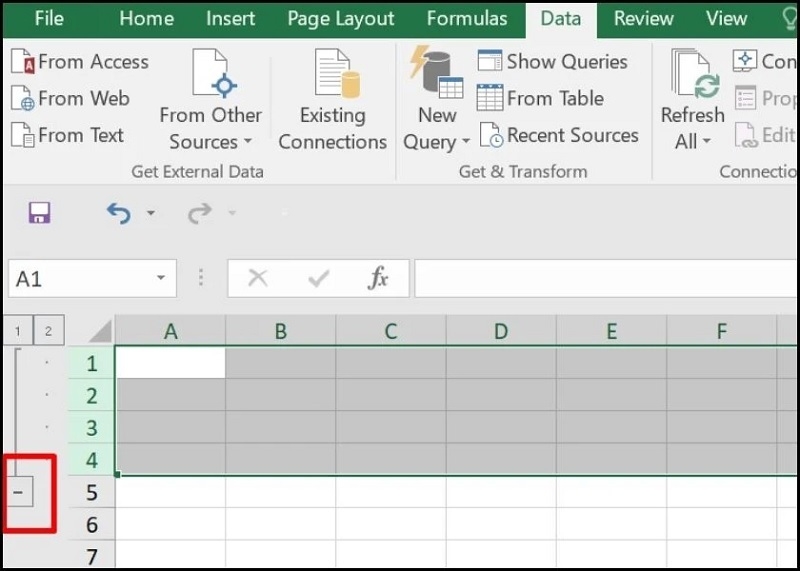Switch to the Insert tab
This screenshot has height=571, width=800.
230,18
